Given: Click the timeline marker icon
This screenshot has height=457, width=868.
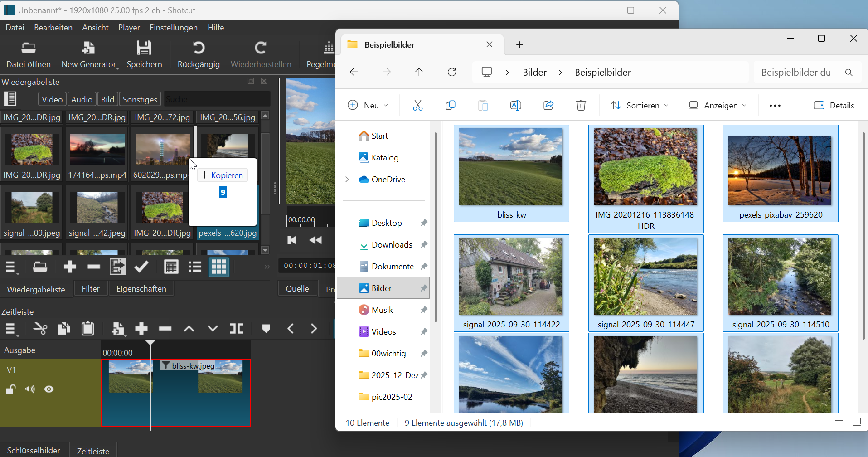Looking at the screenshot, I should pyautogui.click(x=266, y=329).
